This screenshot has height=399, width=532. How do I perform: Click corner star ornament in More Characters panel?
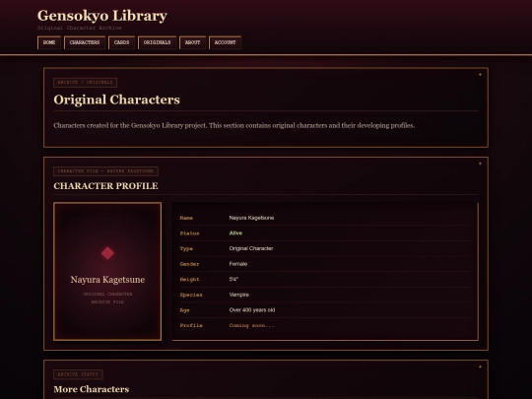[x=480, y=366]
